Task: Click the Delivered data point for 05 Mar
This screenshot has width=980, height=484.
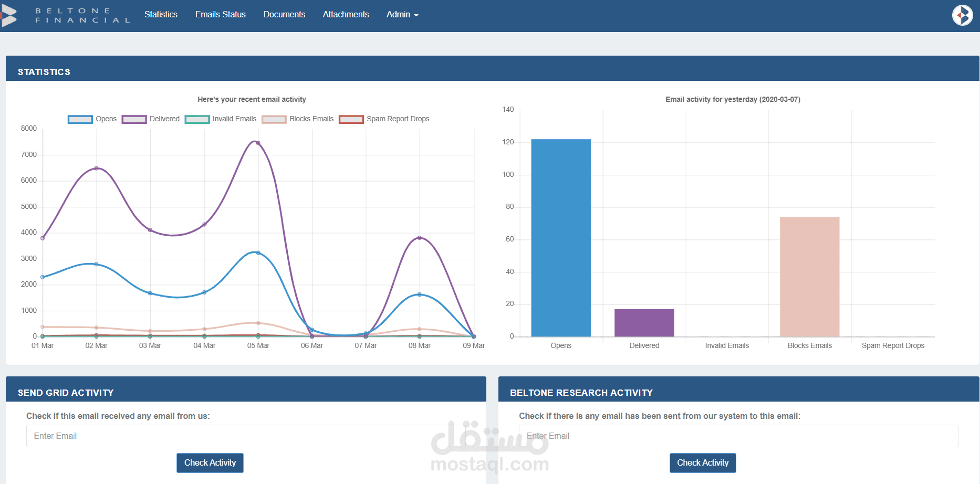Action: pyautogui.click(x=258, y=143)
